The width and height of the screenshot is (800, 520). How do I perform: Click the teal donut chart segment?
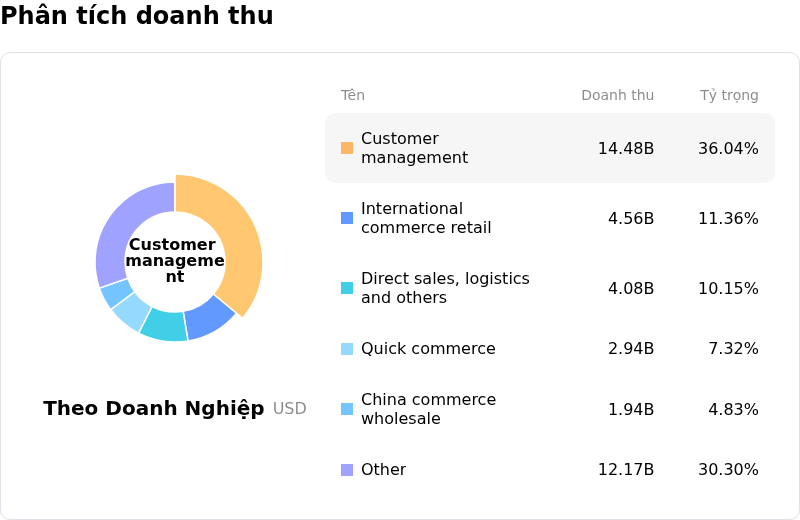(165, 326)
